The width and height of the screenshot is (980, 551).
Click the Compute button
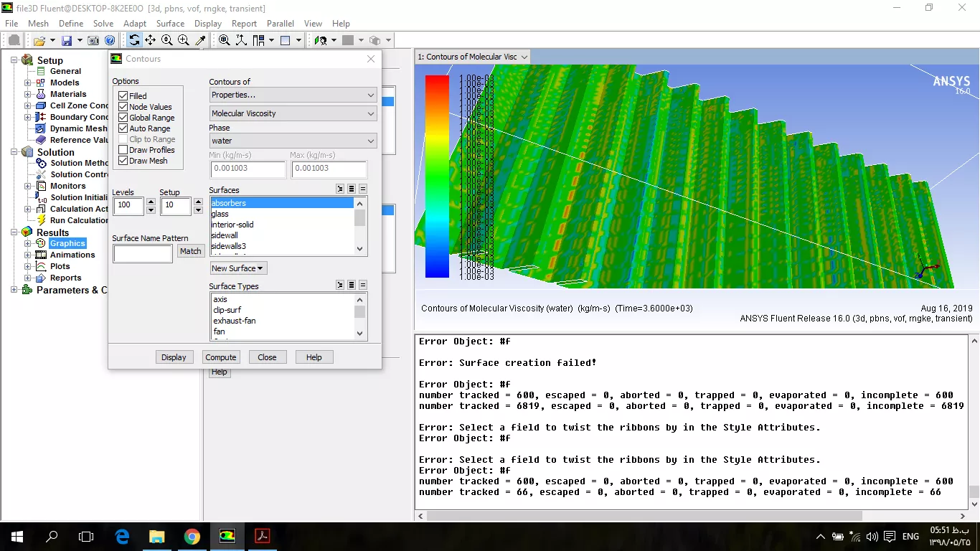click(221, 357)
